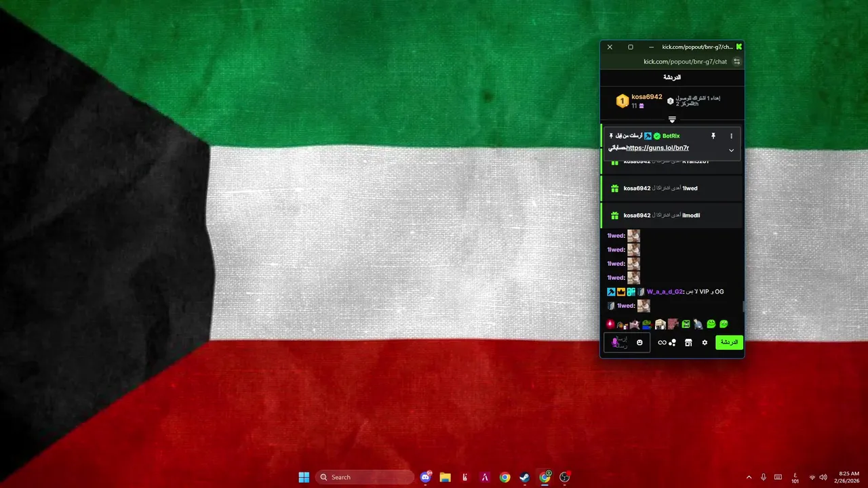Click the verified badge beside BotRix
This screenshot has width=868, height=488.
[657, 136]
